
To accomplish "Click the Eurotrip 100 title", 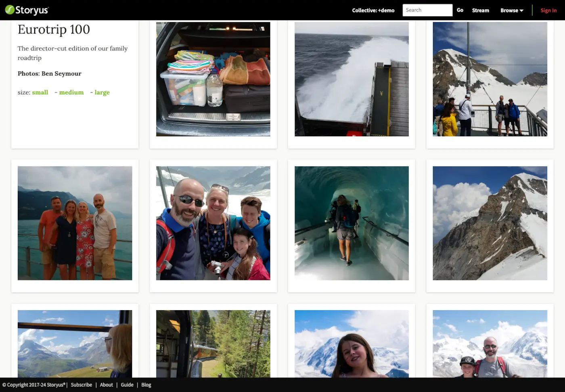I will [54, 29].
